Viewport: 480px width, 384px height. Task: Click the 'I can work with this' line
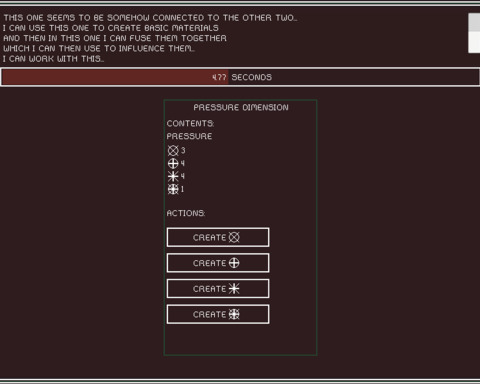pos(53,59)
